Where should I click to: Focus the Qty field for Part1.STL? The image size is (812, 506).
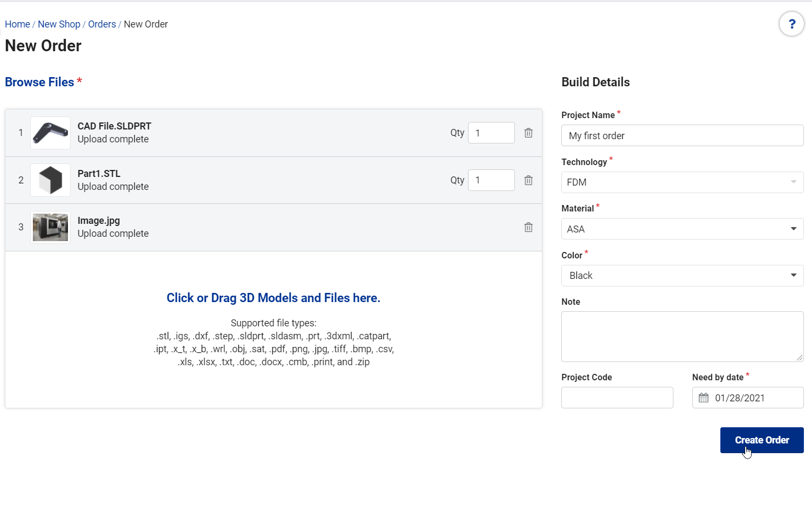point(491,180)
